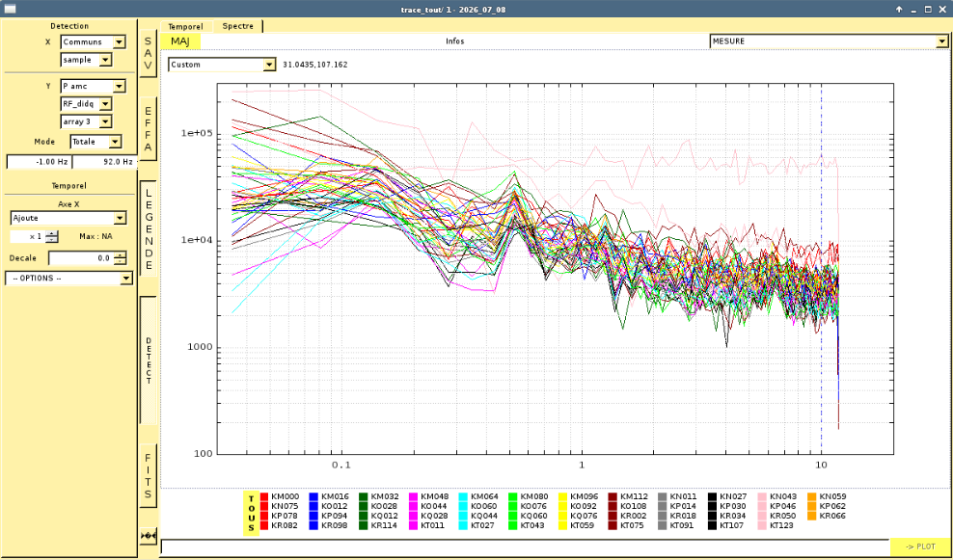This screenshot has height=560, width=953.
Task: Open the FITS vertical side tab
Action: coord(149,475)
